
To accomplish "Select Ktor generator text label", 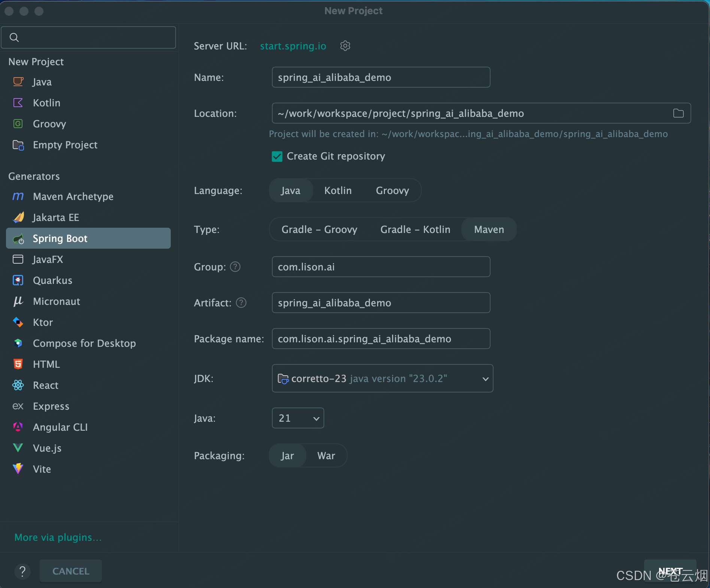I will click(43, 322).
